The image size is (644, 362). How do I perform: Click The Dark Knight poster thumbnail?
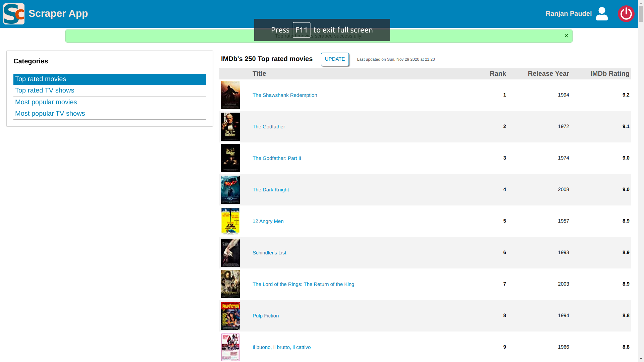click(x=230, y=190)
